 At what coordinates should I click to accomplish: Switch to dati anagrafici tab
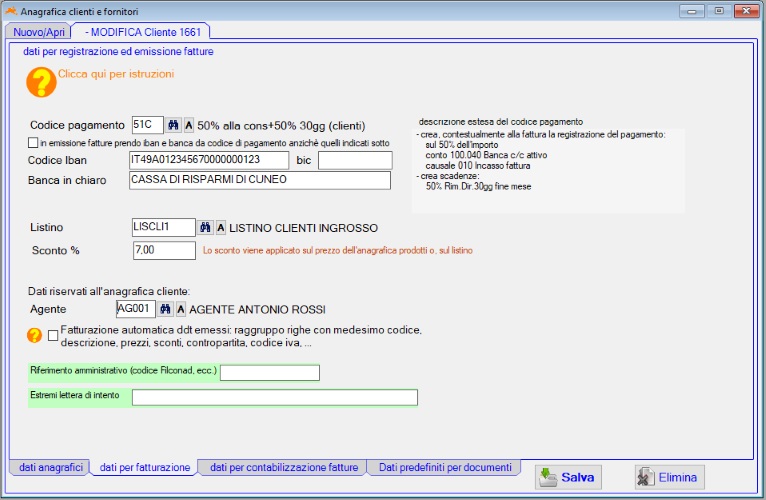click(48, 467)
